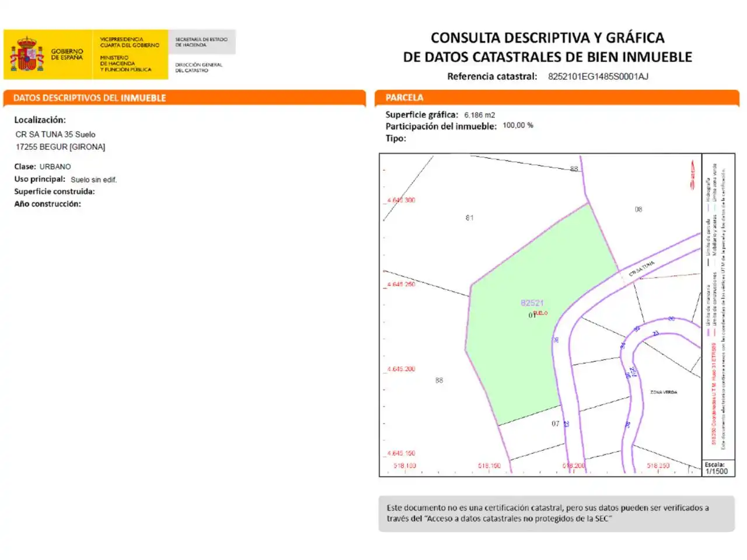The image size is (747, 560).
Task: Click MINISTERIO DE HACIENDA Y FUNCIÓN PÚBLICA text
Action: 125,64
